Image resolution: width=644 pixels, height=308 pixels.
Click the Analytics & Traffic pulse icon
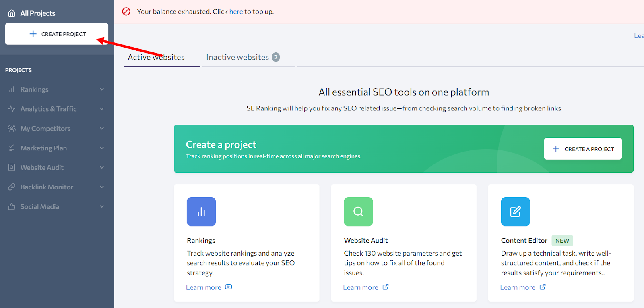12,109
